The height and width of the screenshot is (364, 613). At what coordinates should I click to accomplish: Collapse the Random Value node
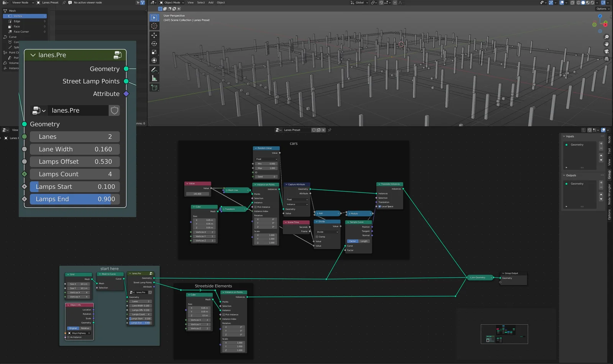coord(256,148)
